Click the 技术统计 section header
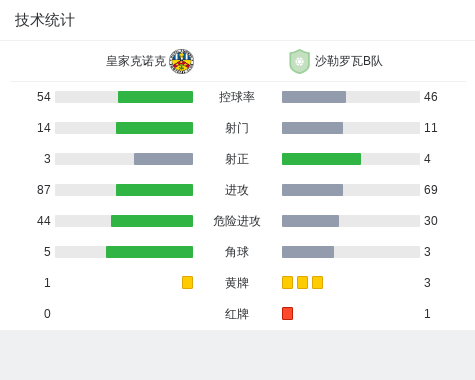 pos(45,20)
